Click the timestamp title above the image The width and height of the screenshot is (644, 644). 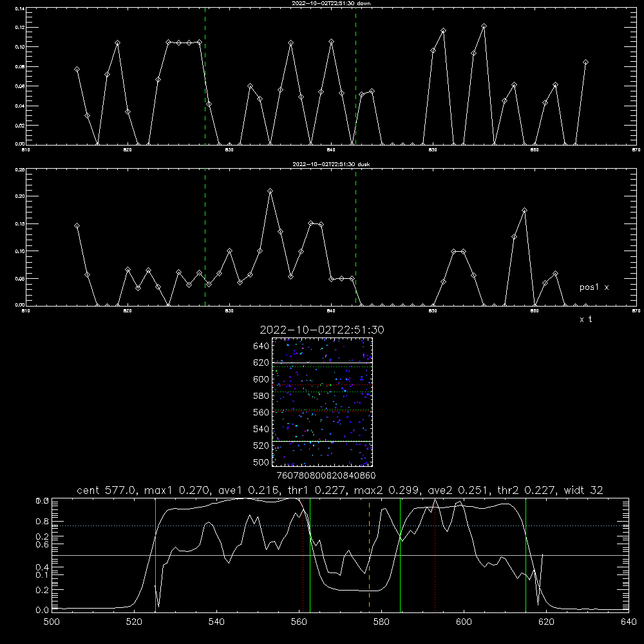tap(322, 330)
